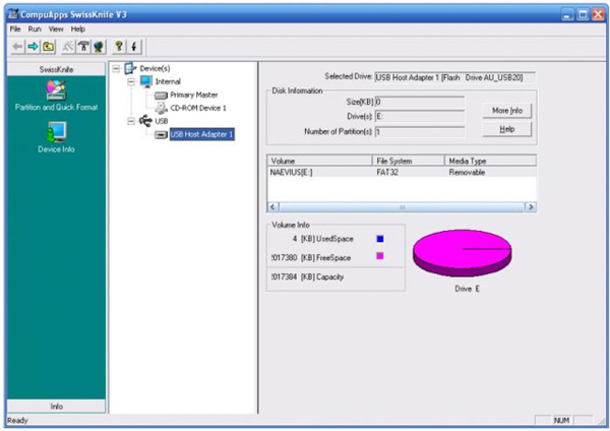Click the CompuApps title bar app icon
Image resolution: width=610 pixels, height=431 pixels.
[13, 14]
